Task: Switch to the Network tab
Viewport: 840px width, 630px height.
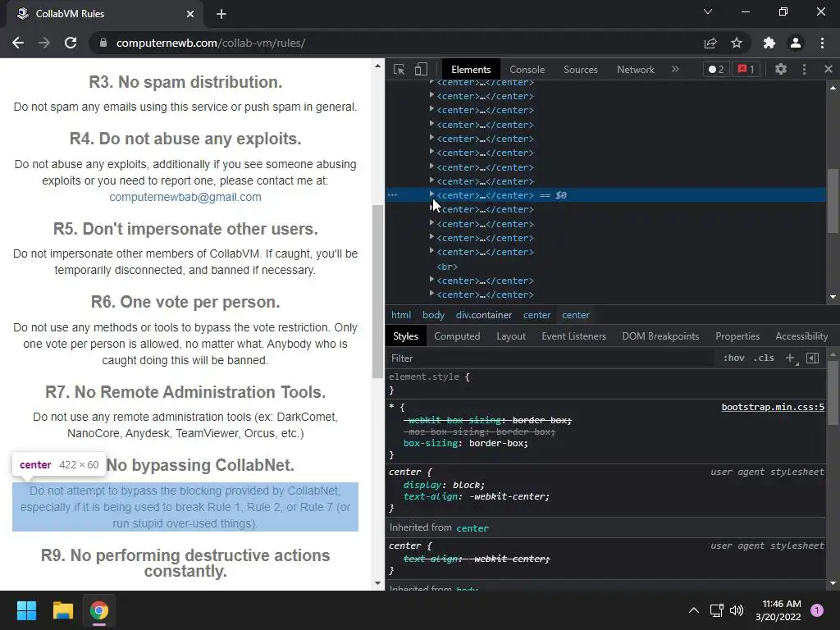Action: click(636, 70)
